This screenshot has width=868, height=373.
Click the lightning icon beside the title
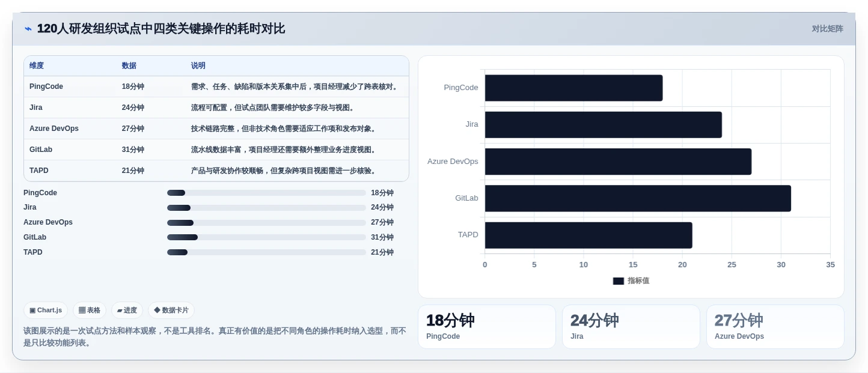pyautogui.click(x=28, y=29)
